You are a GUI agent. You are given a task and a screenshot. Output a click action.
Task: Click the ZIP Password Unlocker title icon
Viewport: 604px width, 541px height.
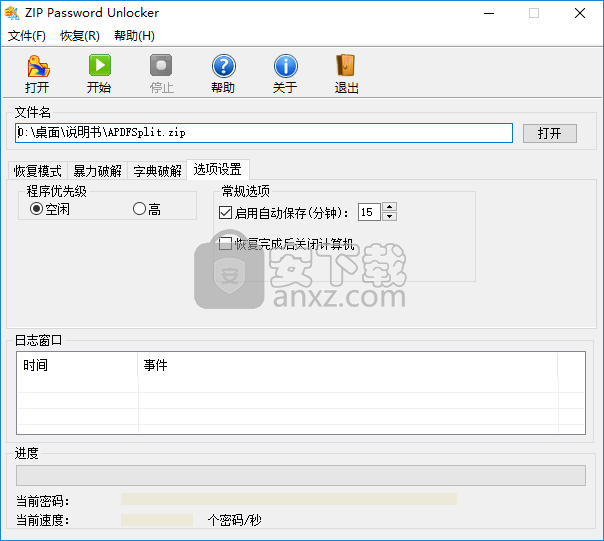pyautogui.click(x=12, y=13)
